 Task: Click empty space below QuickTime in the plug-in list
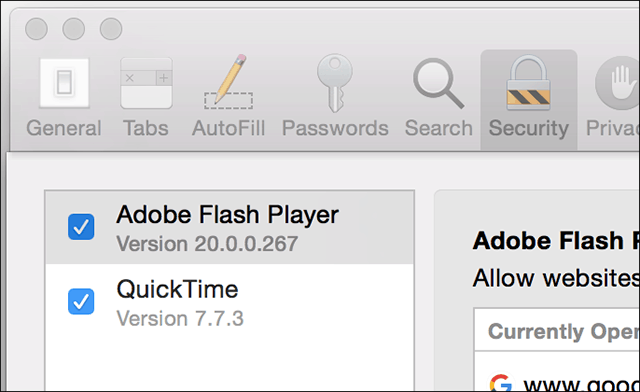[x=229, y=361]
